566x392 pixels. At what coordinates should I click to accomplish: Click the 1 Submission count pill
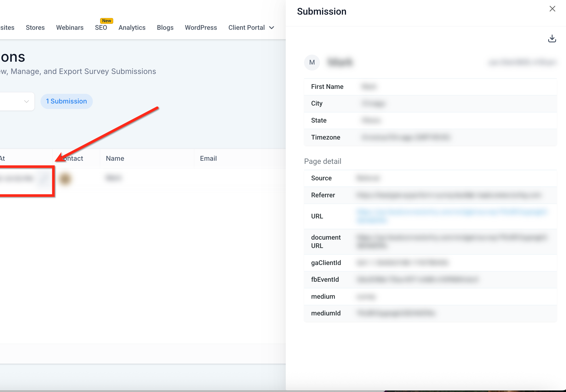click(66, 101)
